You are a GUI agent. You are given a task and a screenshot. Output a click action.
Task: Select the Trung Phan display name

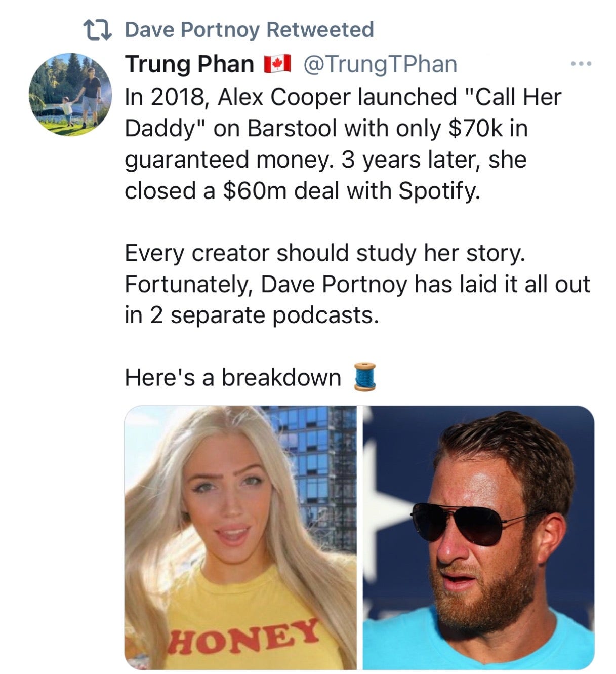(189, 64)
